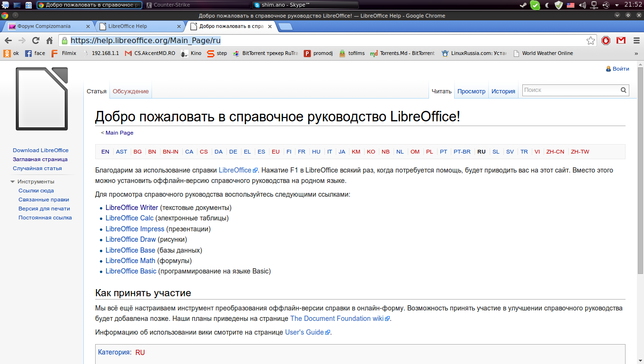Collapse the Инструменты sidebar section
This screenshot has height=364, width=644.
13,182
